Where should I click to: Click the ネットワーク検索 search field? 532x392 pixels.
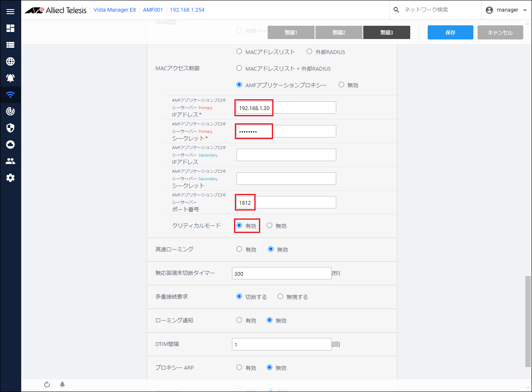coord(440,10)
